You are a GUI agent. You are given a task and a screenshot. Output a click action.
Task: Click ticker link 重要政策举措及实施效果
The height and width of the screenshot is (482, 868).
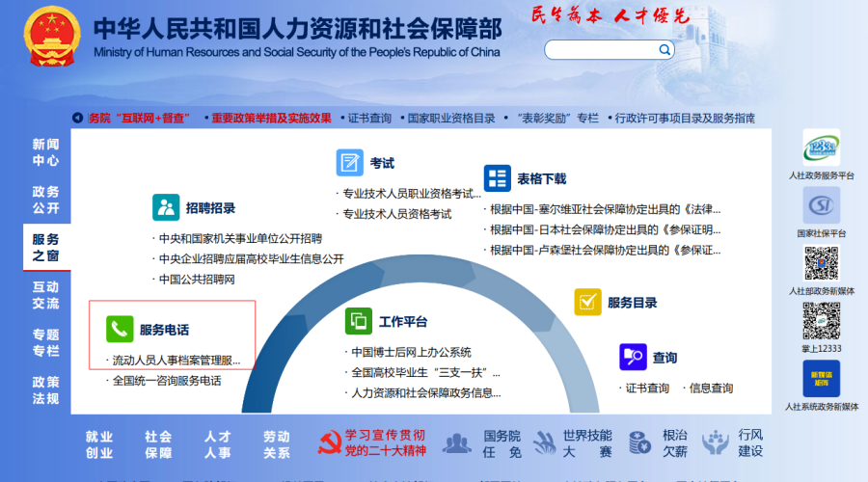point(271,118)
